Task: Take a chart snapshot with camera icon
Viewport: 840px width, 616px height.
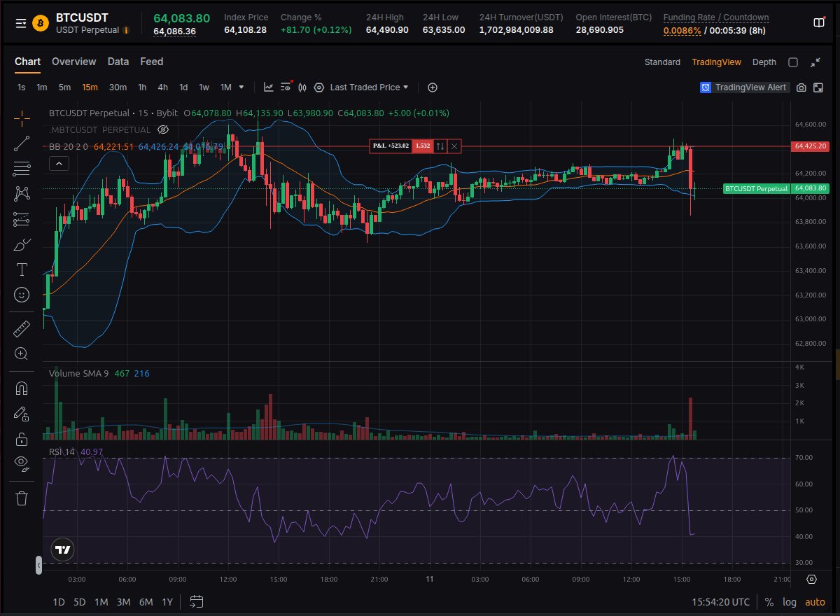Action: 801,87
